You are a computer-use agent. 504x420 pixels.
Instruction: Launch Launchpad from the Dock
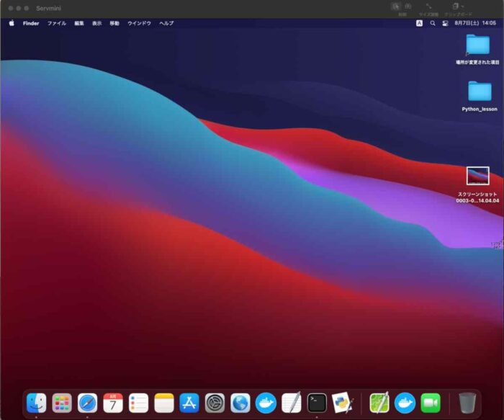coord(62,403)
